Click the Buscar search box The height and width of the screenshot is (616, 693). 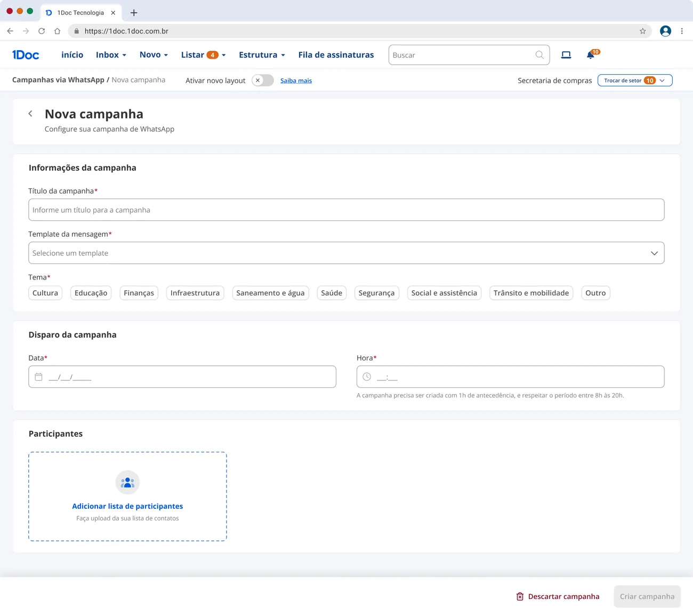tap(469, 55)
